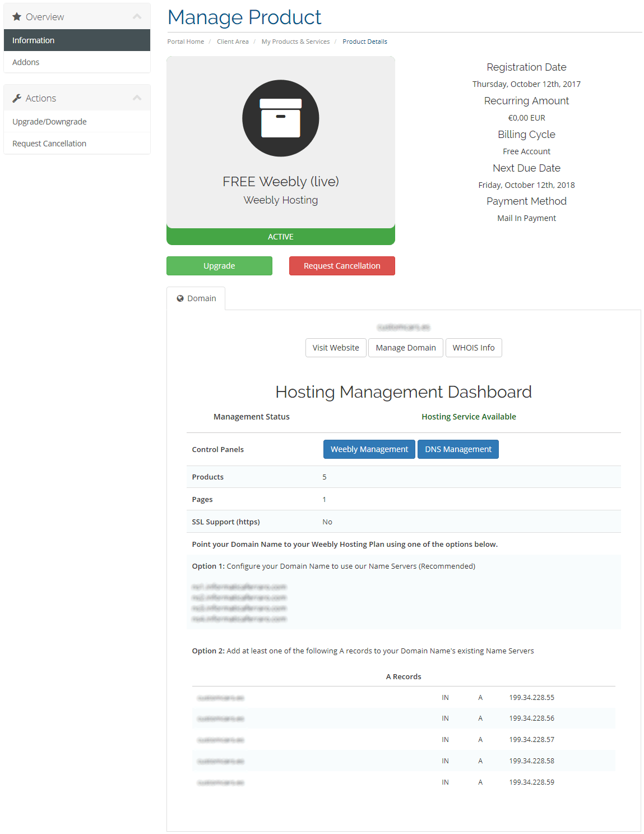This screenshot has width=644, height=834.
Task: Select Information in the sidebar
Action: coord(77,40)
